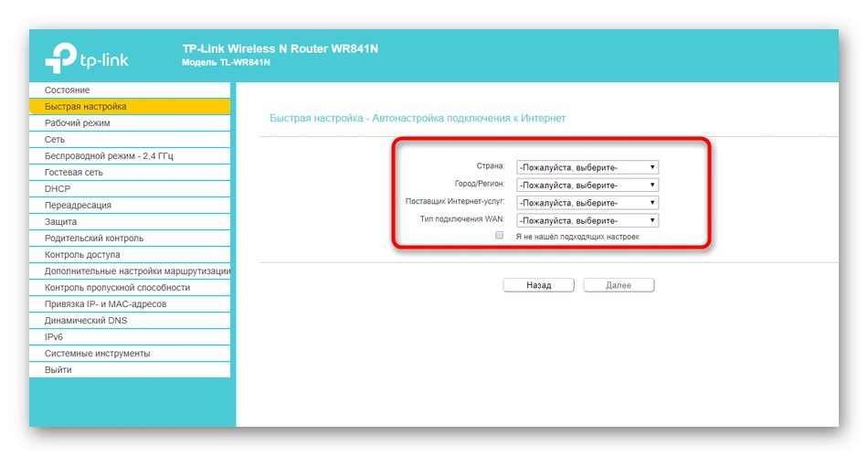The width and height of the screenshot is (868, 456).
Task: Open the IPv6 menu item
Action: (130, 336)
